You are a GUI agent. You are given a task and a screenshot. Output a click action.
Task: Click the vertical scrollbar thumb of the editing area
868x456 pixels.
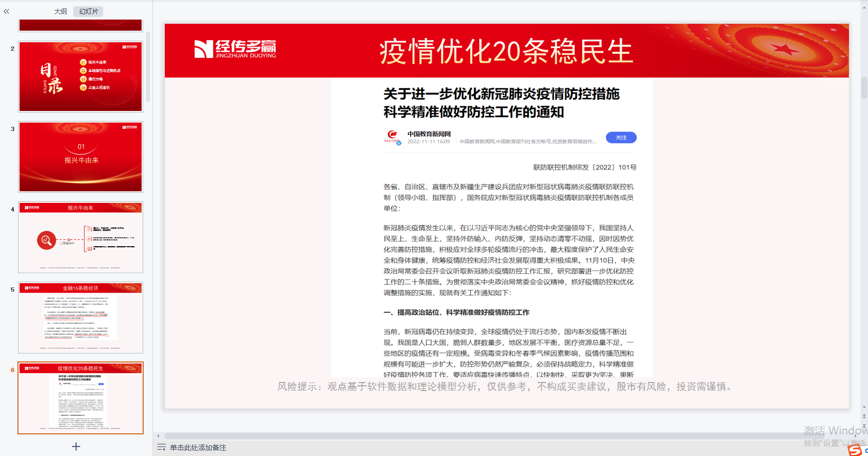point(864,87)
